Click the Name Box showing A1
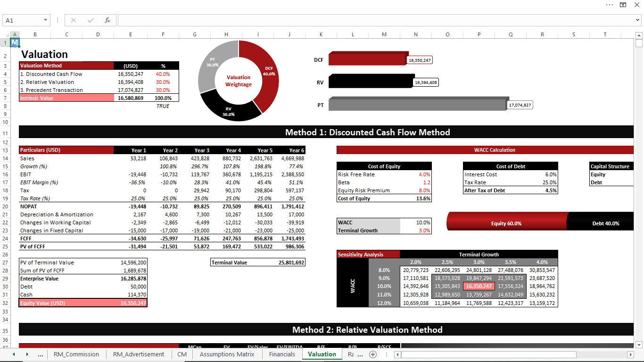This screenshot has width=644, height=362. point(23,20)
